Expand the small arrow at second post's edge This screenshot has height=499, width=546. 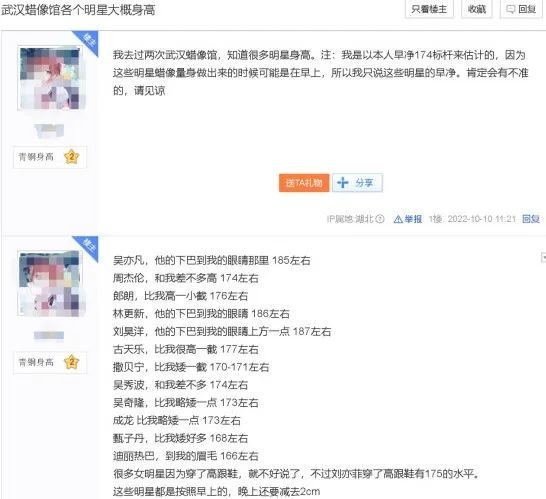point(543,258)
